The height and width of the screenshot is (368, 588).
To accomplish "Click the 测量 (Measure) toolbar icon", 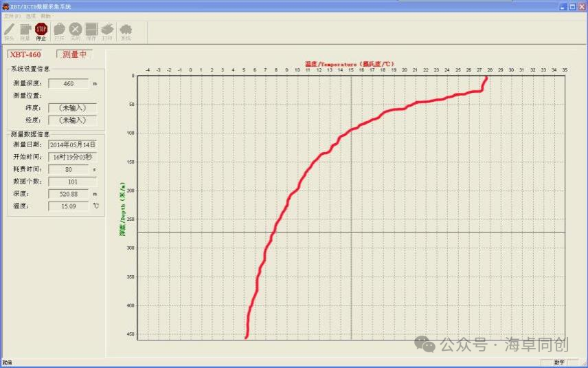I will (25, 30).
